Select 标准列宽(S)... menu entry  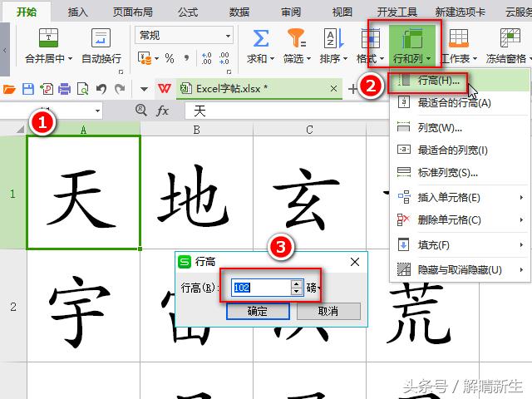pyautogui.click(x=460, y=173)
